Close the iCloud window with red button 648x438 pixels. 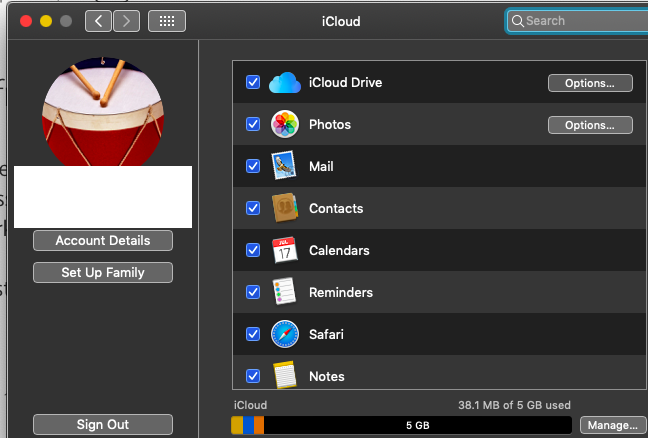point(26,21)
